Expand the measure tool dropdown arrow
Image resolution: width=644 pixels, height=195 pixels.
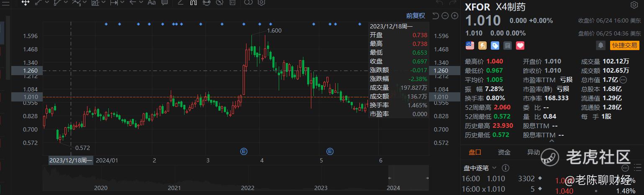pyautogui.click(x=103, y=2)
